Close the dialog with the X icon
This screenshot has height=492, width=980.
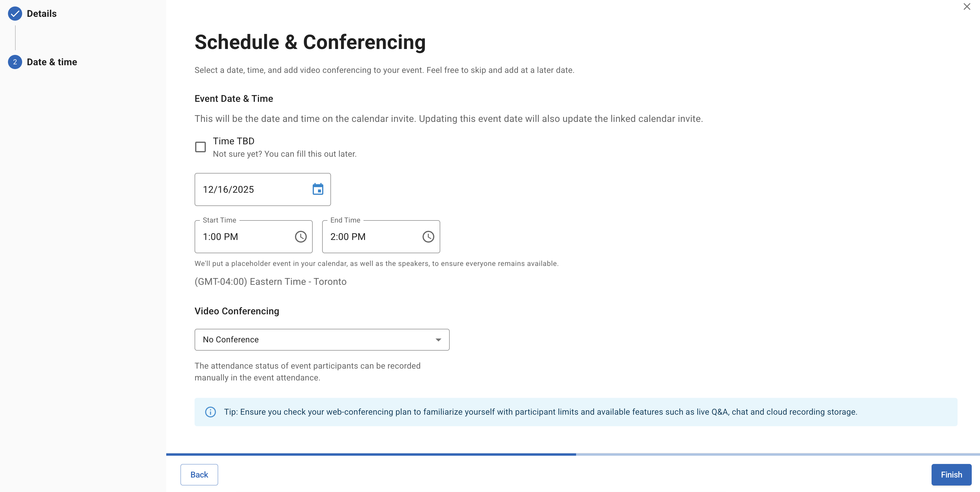click(967, 6)
